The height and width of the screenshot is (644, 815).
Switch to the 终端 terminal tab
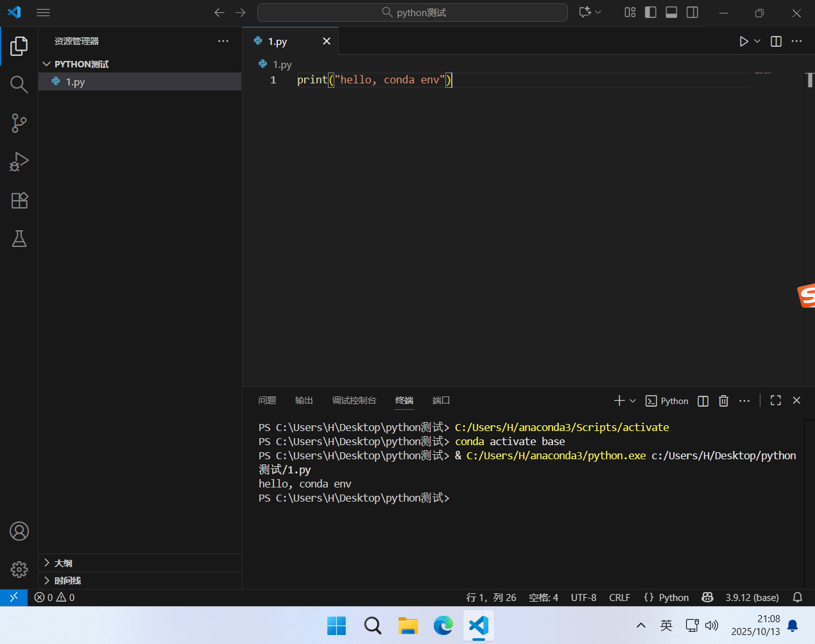click(404, 400)
